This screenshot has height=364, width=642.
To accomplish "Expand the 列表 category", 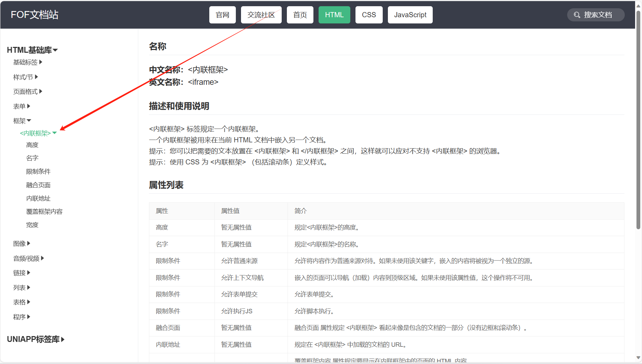I will pyautogui.click(x=22, y=287).
